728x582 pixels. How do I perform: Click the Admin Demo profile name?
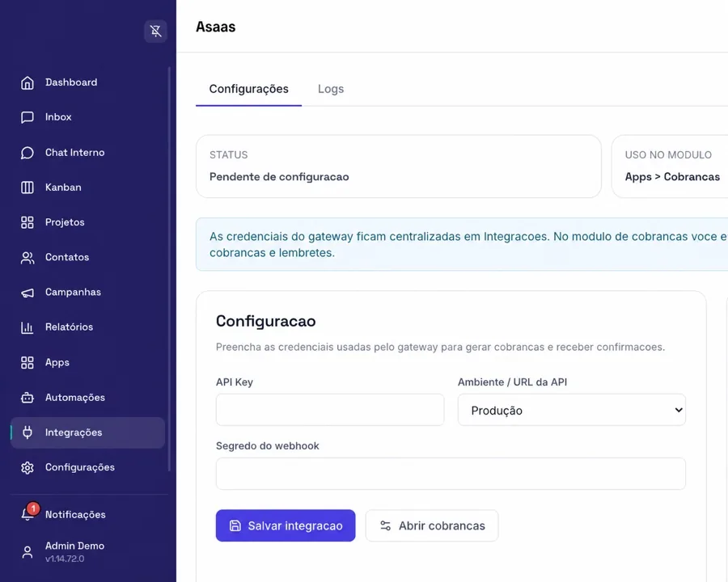[x=74, y=546]
